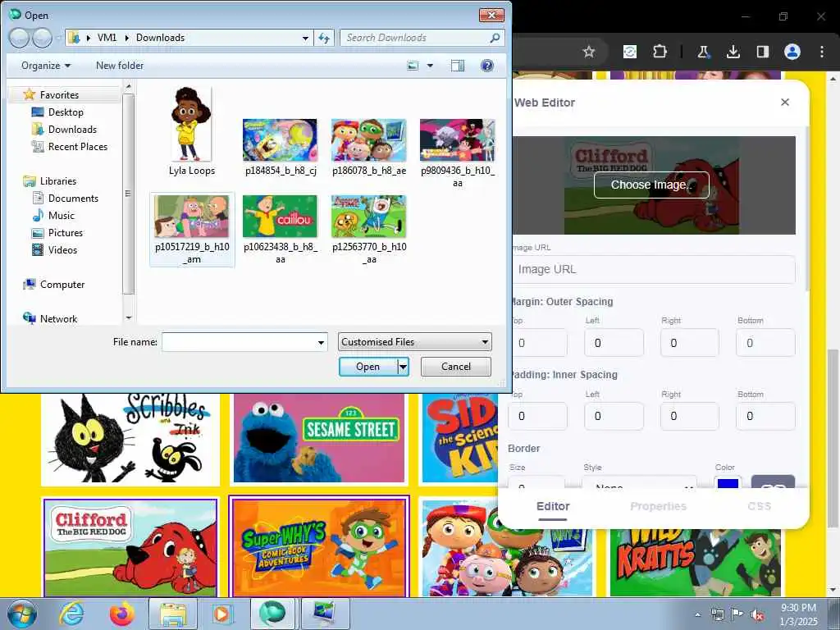Open the dialog help icon

pos(487,66)
